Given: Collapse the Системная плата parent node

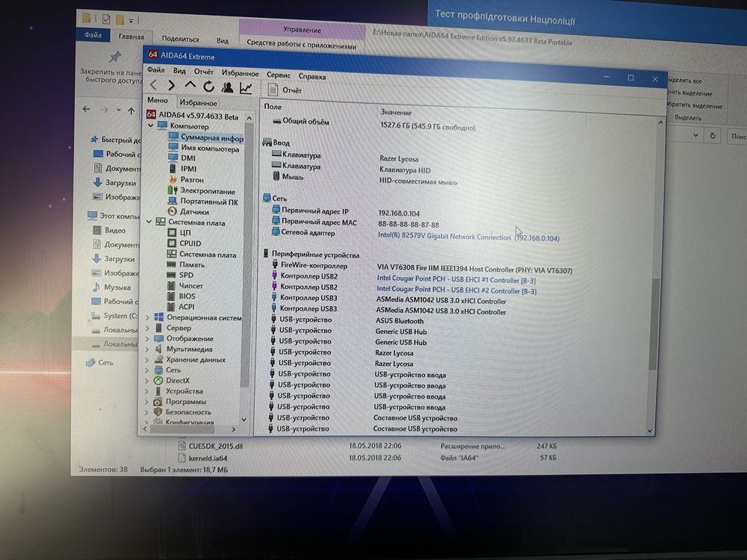Looking at the screenshot, I should (149, 222).
